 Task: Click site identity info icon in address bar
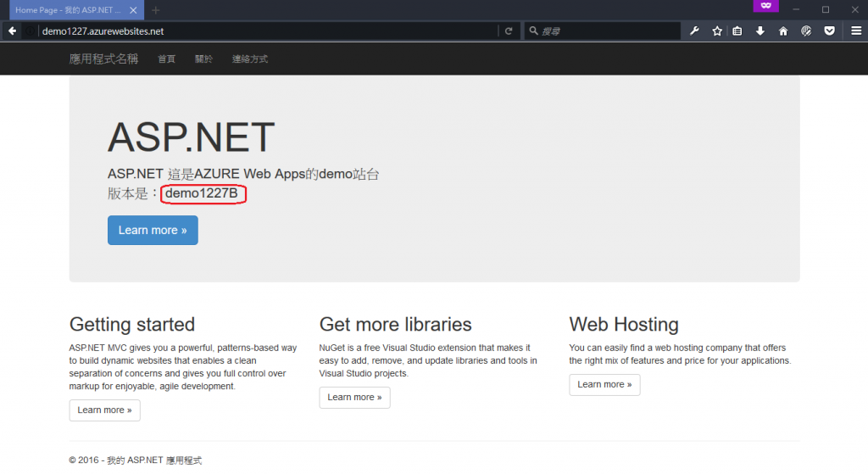coord(30,31)
